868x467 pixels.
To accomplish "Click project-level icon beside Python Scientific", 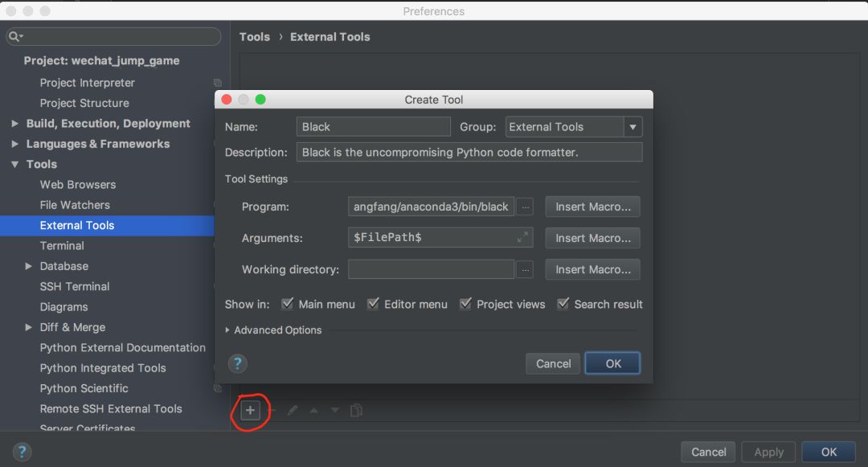I will click(x=218, y=388).
